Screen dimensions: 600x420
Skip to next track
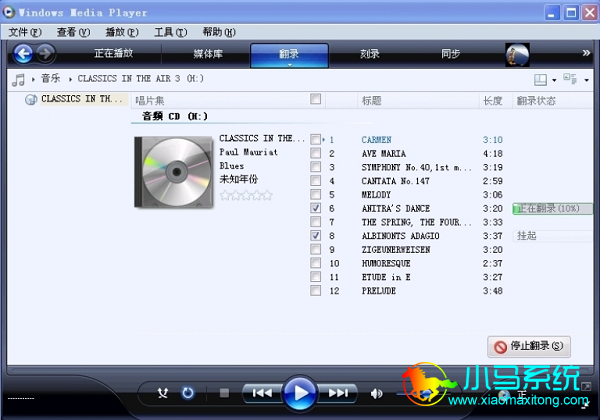(338, 393)
